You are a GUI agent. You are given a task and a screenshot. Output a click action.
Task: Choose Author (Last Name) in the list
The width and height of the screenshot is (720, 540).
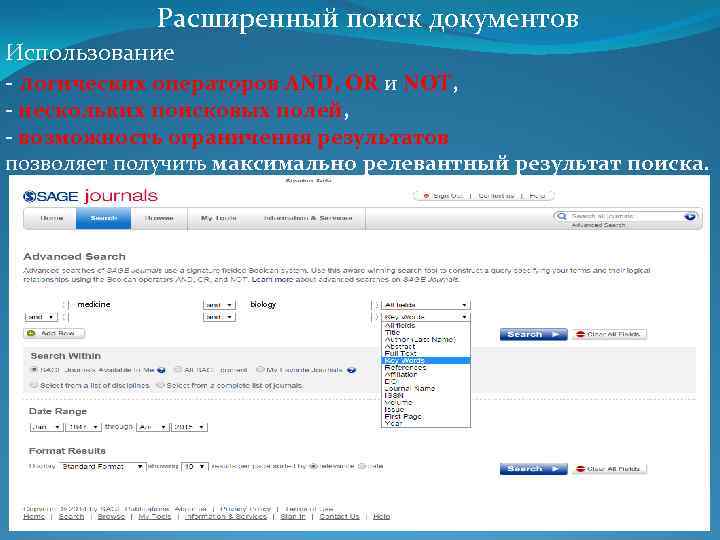(426, 340)
